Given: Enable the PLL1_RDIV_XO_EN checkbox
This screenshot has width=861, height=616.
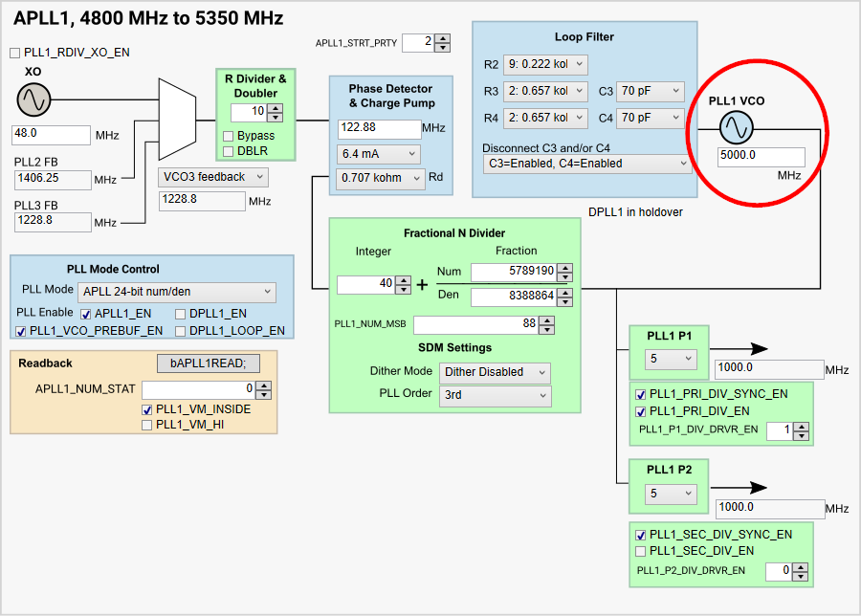Looking at the screenshot, I should click(x=14, y=53).
